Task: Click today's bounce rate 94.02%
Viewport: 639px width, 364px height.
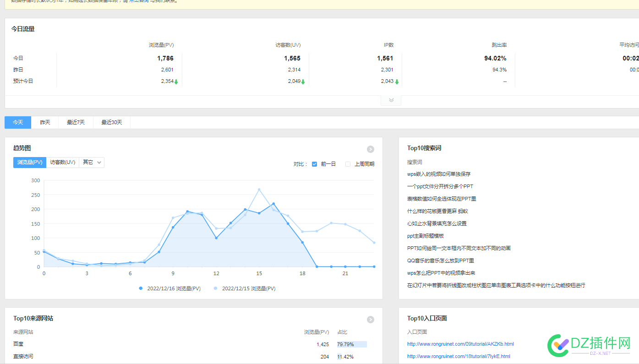Action: (495, 58)
